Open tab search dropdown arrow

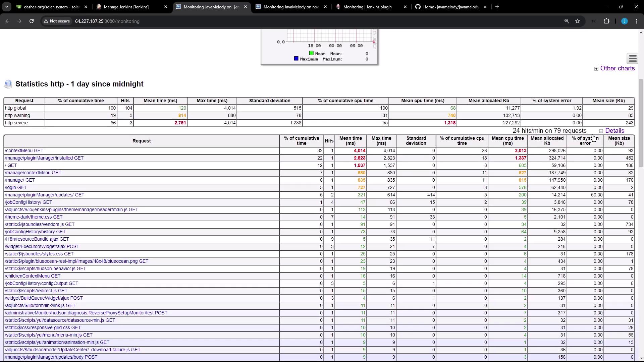(7, 7)
